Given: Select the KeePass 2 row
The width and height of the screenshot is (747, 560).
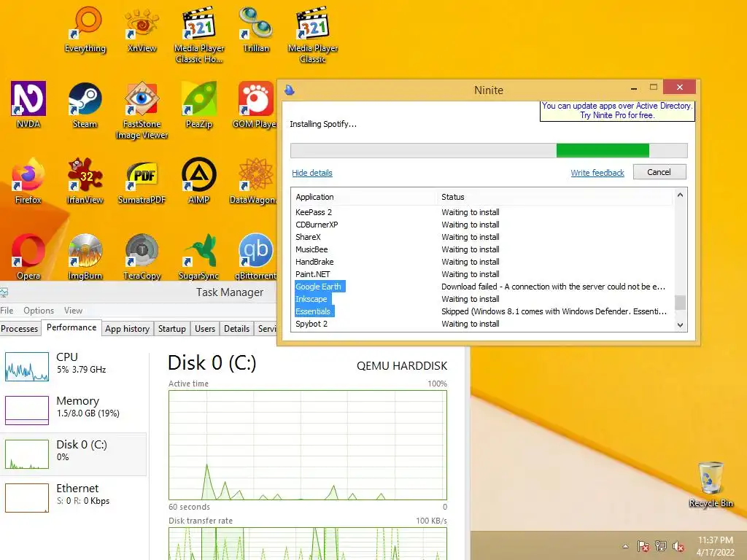Looking at the screenshot, I should (483, 212).
